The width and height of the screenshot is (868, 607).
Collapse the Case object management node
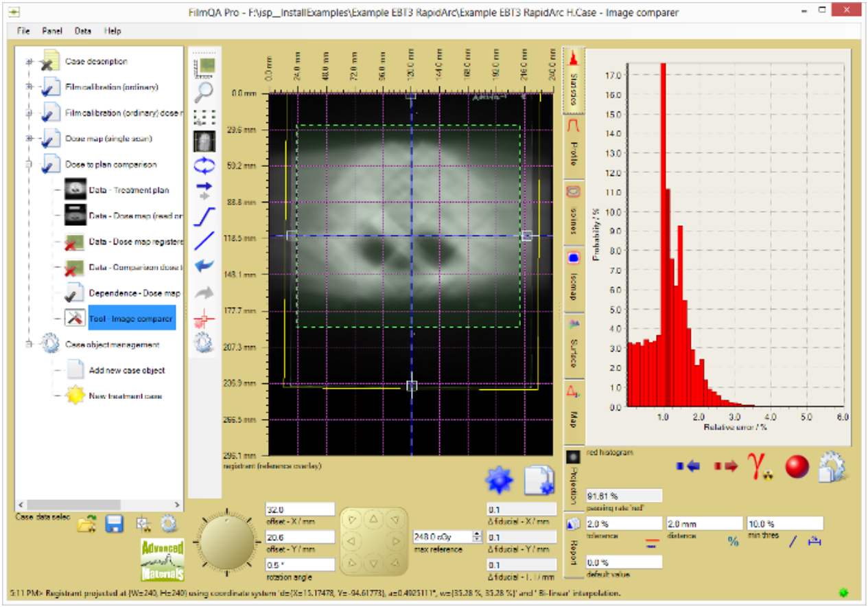click(29, 345)
